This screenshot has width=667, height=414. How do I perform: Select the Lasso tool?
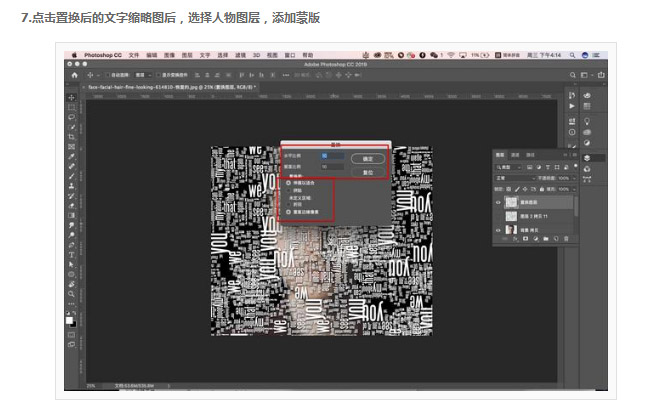point(71,117)
